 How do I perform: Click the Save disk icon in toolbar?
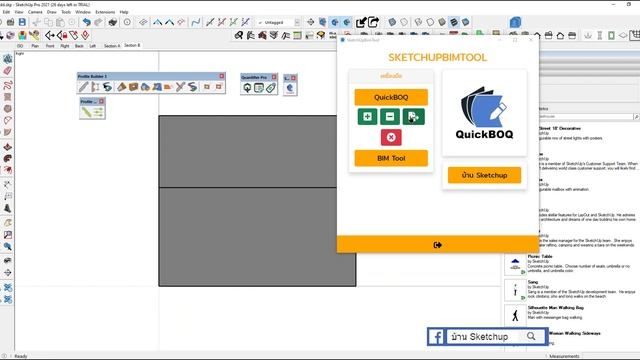(22, 22)
